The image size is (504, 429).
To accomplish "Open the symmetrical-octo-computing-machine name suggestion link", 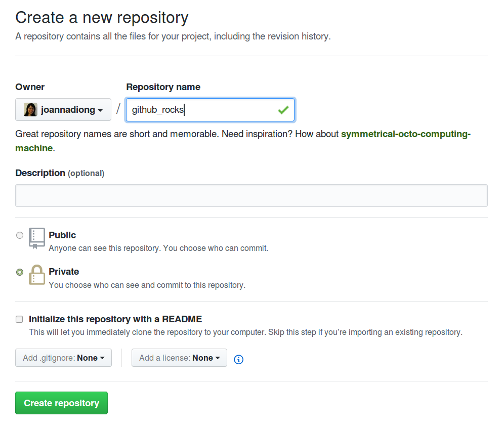I will point(405,134).
